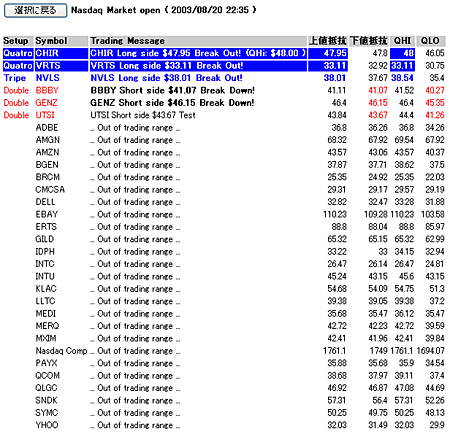
Task: Click the GILD symbol row
Action: tap(45, 239)
